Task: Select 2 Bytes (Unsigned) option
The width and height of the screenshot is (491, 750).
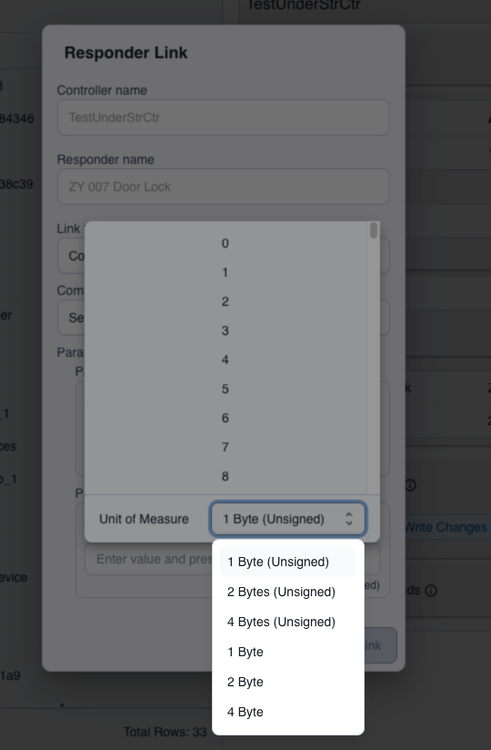Action: click(x=288, y=592)
